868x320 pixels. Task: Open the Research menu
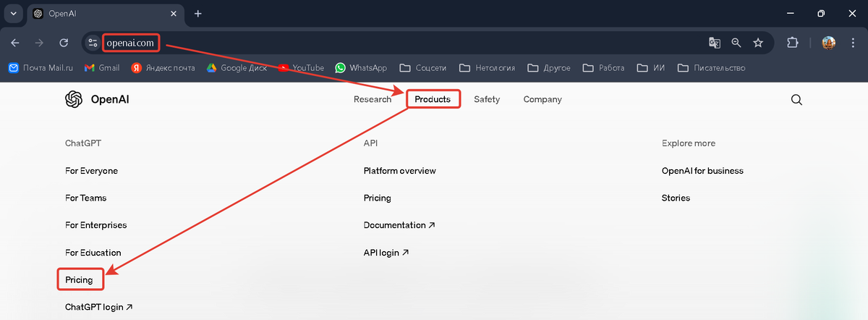click(x=373, y=99)
